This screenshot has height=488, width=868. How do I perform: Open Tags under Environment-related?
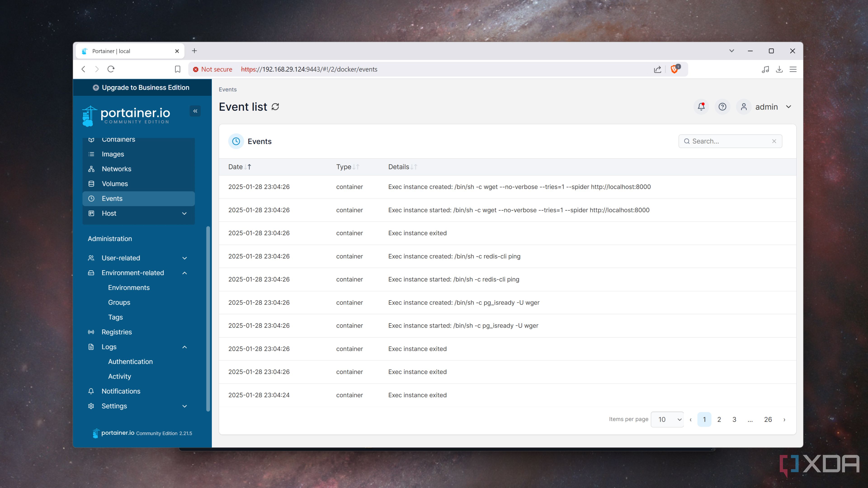coord(115,317)
